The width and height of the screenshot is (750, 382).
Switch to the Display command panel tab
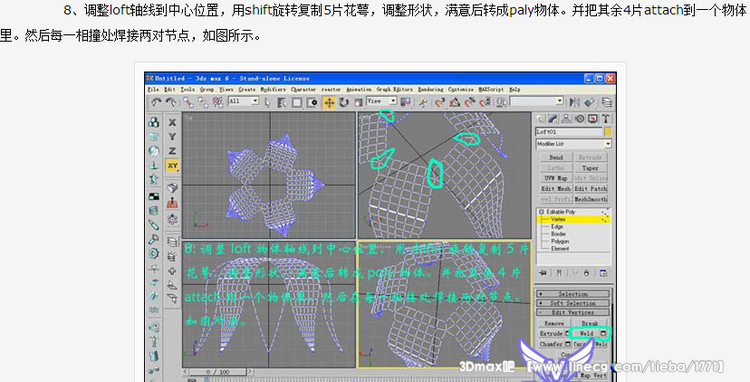[592, 119]
